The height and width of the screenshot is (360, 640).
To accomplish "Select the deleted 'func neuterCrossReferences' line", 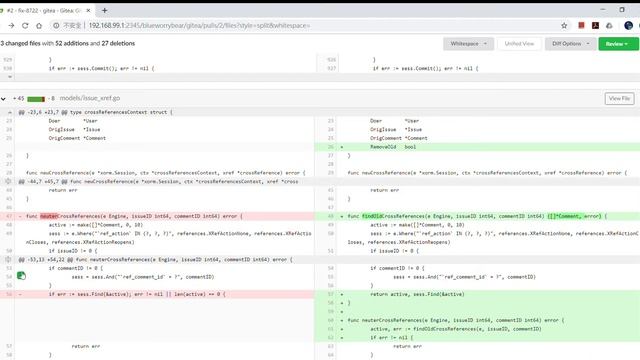I will (157, 216).
